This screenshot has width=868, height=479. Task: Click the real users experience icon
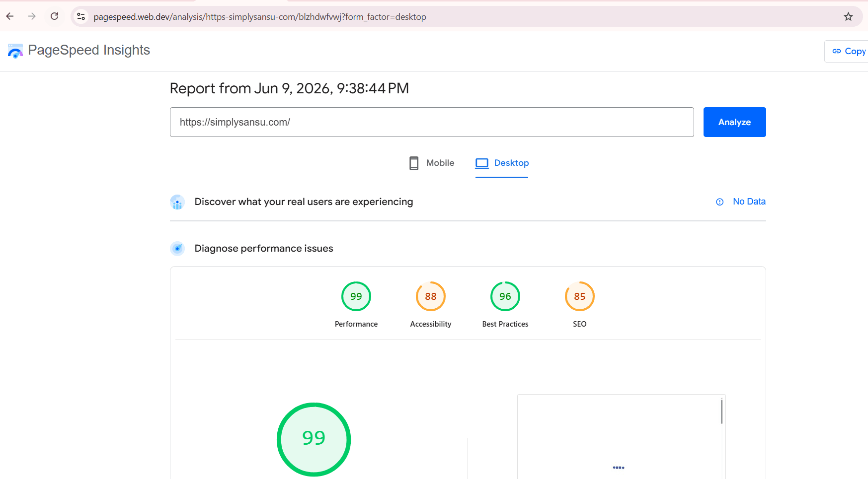177,202
